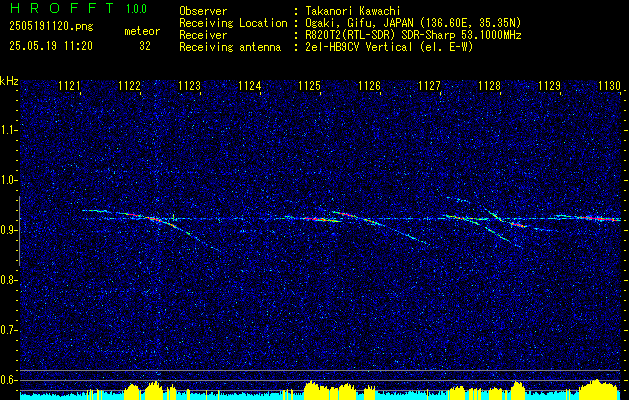The height and width of the screenshot is (400, 629).
Task: Click the version number 1.0.0
Action: 136,8
